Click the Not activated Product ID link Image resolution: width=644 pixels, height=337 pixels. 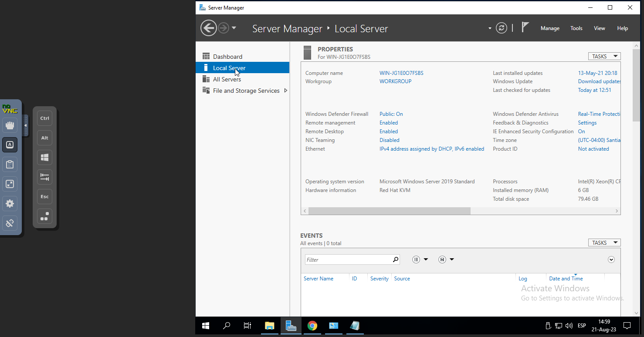click(593, 149)
